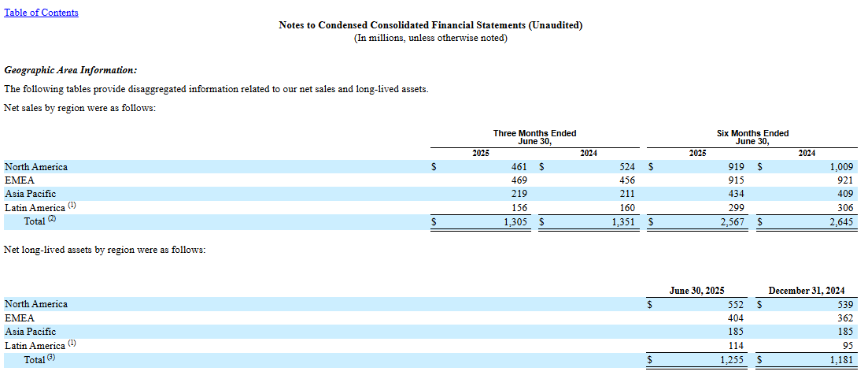Click the "Net sales by region" intro sentence
This screenshot has width=868, height=375.
click(x=79, y=108)
